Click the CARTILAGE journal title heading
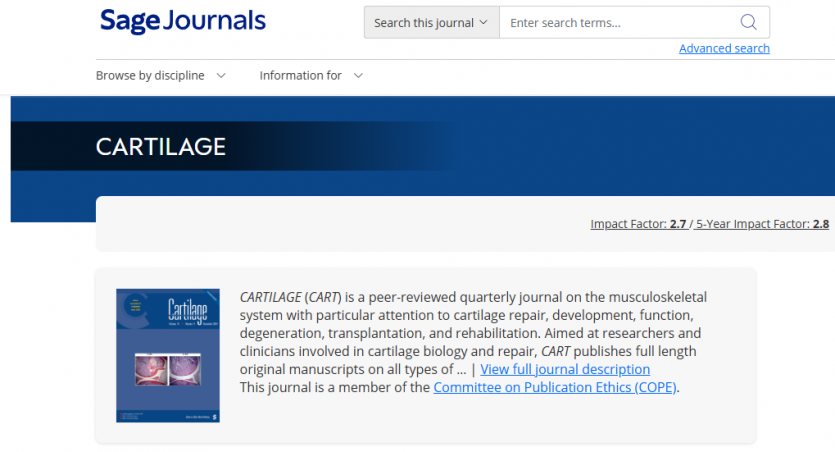 click(161, 147)
